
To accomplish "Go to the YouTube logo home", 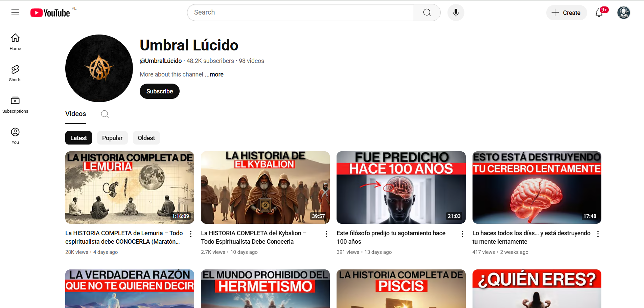I will (x=50, y=13).
